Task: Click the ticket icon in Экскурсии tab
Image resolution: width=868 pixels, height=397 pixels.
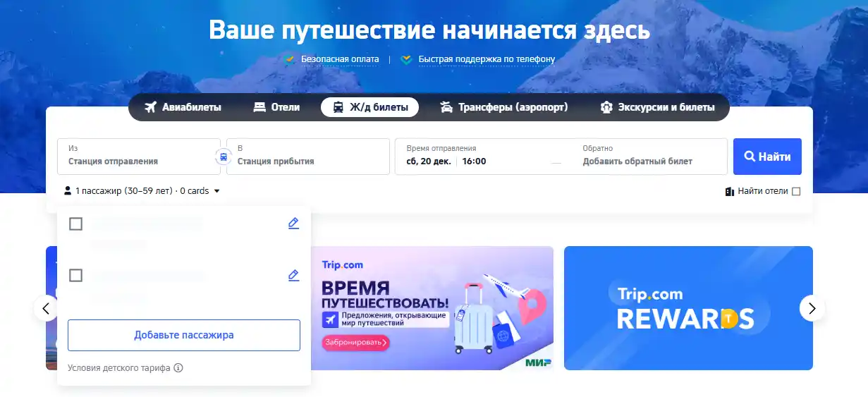Action: [606, 107]
